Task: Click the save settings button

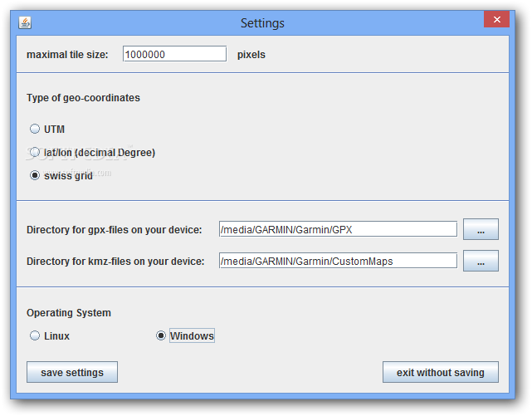Action: [x=72, y=372]
